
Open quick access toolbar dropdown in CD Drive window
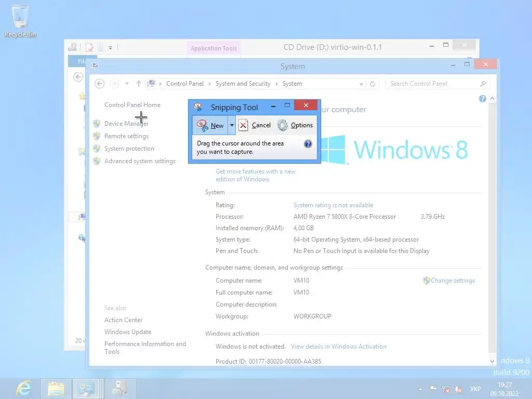[x=110, y=47]
